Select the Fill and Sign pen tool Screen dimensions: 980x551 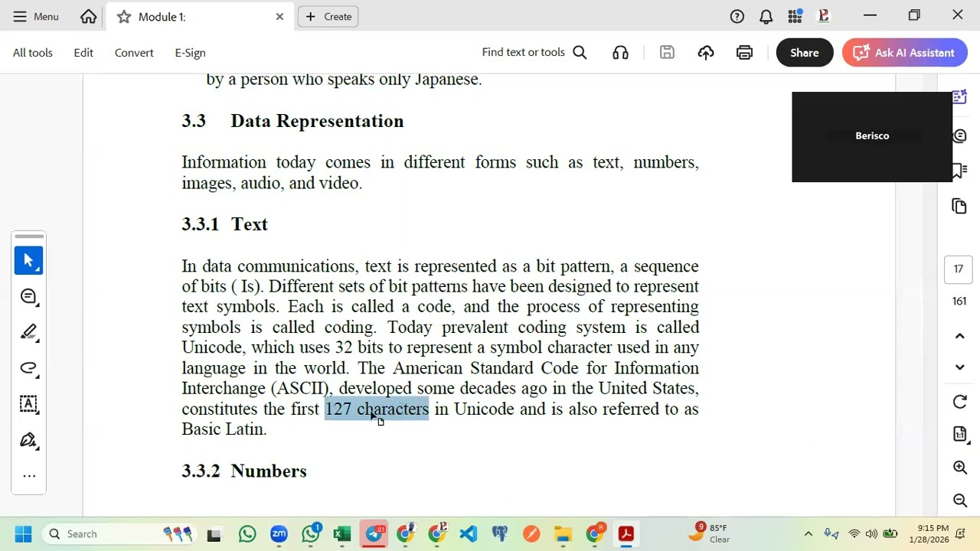(29, 440)
